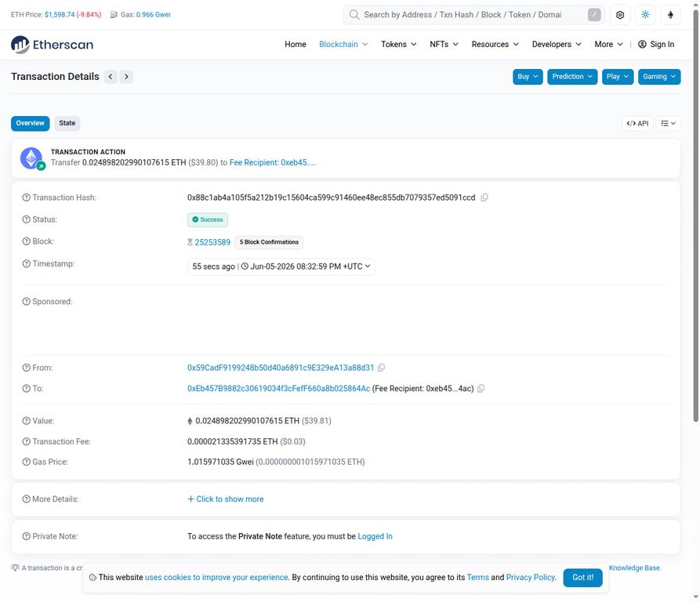
Task: Open the More menu
Action: click(608, 44)
